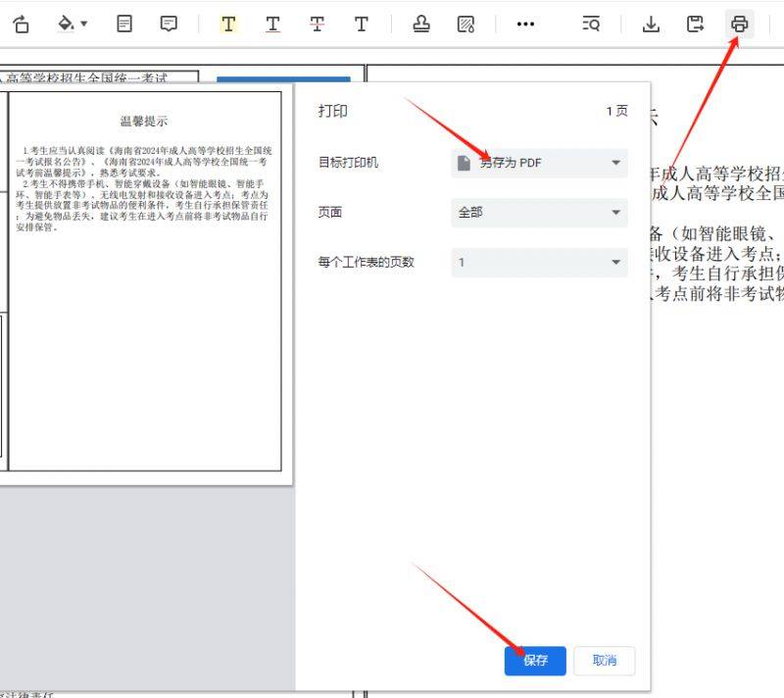Viewport: 784px width, 698px height.
Task: Select the underline text tool
Action: click(x=272, y=25)
